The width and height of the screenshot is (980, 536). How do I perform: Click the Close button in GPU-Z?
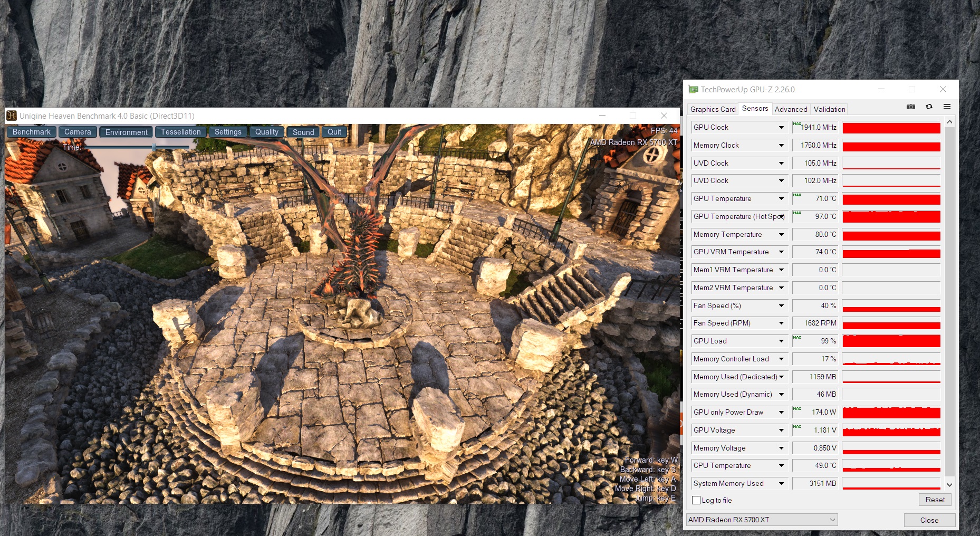(x=929, y=520)
